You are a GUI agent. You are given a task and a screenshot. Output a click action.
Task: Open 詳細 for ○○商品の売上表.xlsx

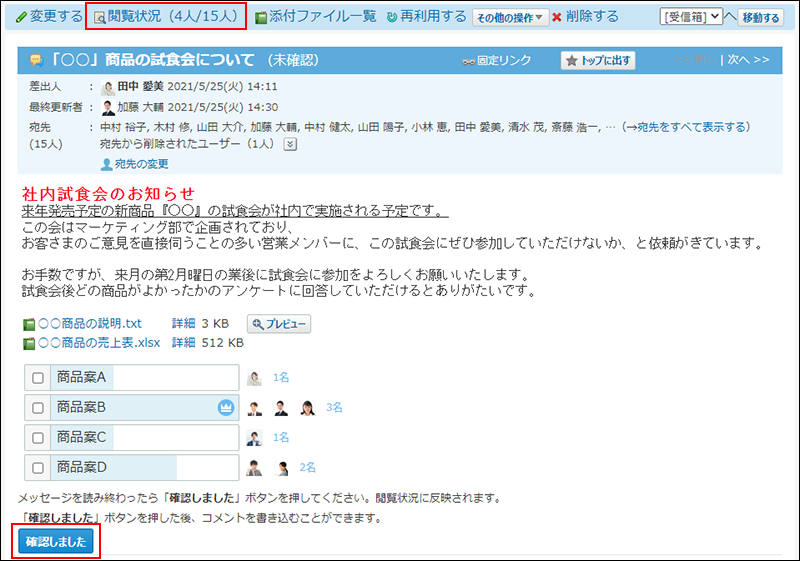(x=184, y=343)
